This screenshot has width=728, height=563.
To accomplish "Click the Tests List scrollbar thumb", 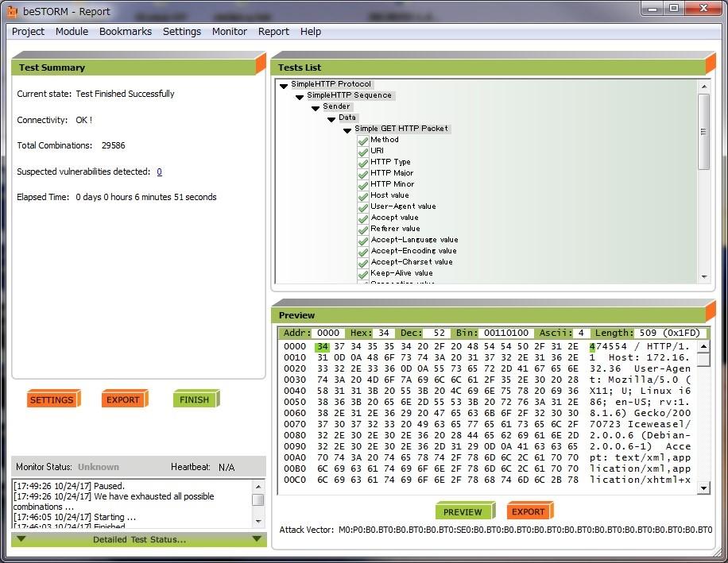I will click(x=704, y=132).
